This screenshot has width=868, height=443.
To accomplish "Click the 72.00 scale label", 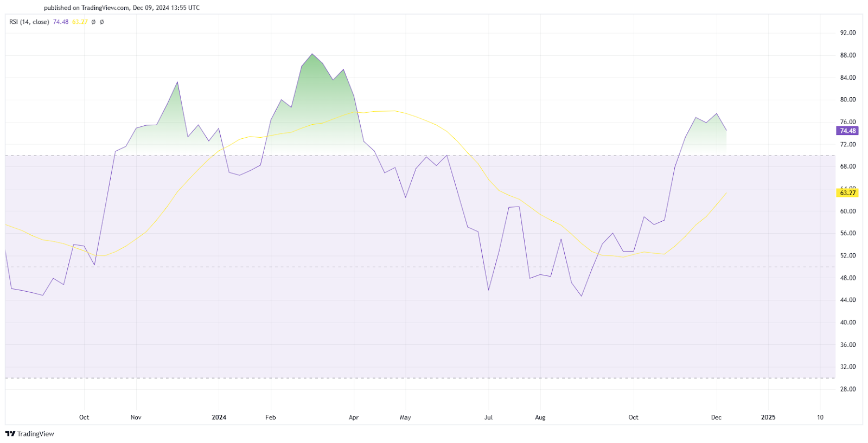I will (848, 144).
